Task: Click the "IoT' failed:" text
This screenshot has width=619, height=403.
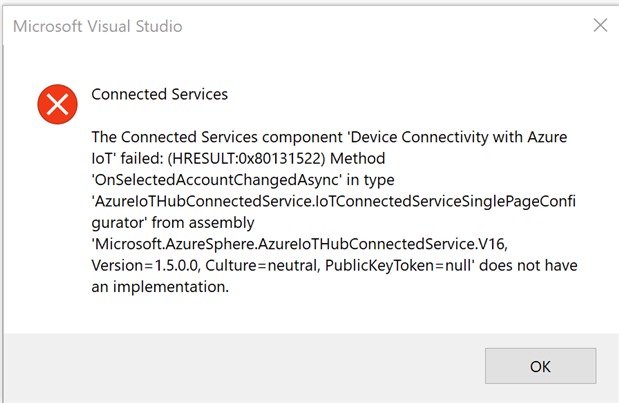Action: pyautogui.click(x=127, y=158)
